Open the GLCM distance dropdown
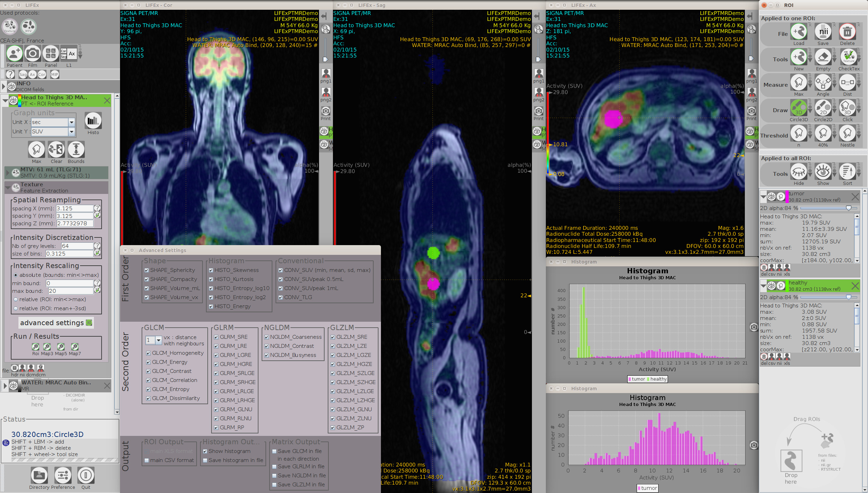 coord(158,340)
